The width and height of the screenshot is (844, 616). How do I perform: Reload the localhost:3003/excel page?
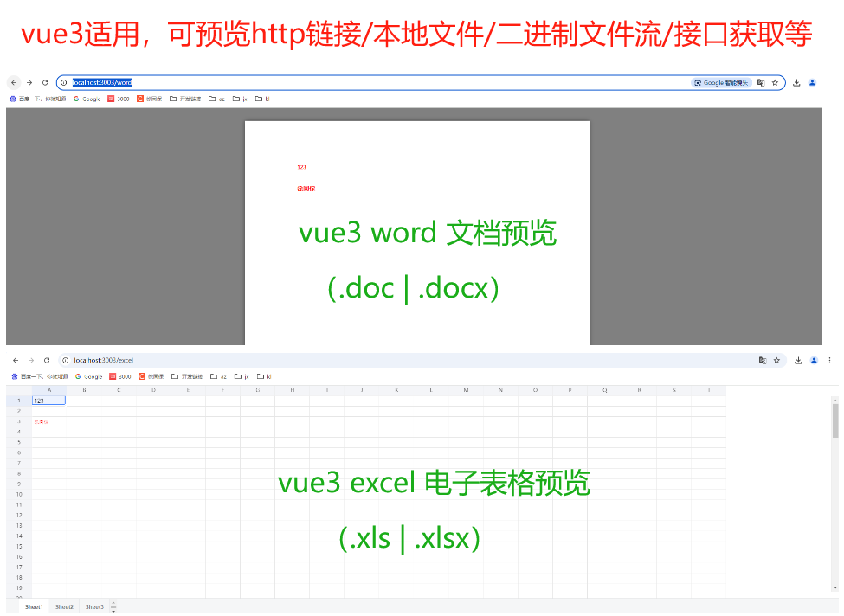click(x=48, y=360)
